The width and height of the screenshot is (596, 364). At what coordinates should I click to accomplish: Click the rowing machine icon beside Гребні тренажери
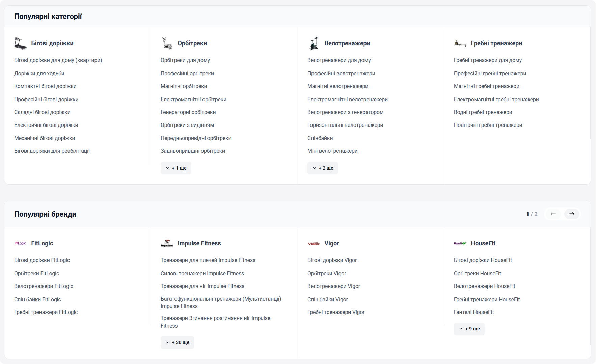coord(460,43)
